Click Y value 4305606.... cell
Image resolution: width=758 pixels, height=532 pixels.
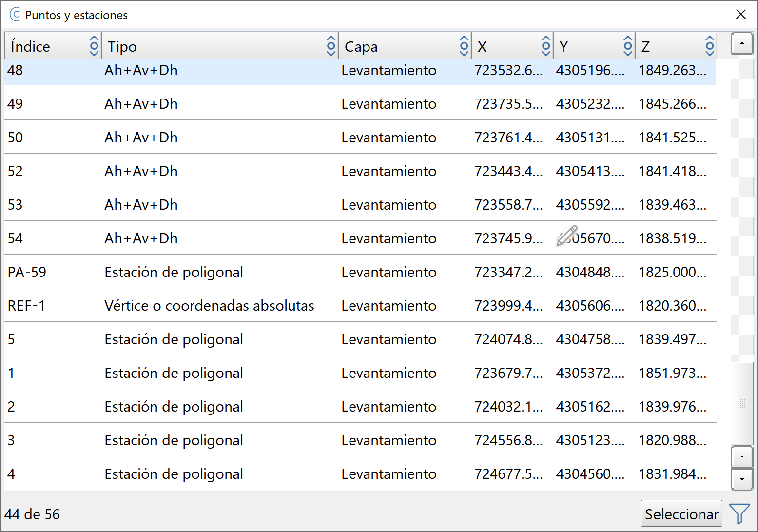pyautogui.click(x=594, y=305)
